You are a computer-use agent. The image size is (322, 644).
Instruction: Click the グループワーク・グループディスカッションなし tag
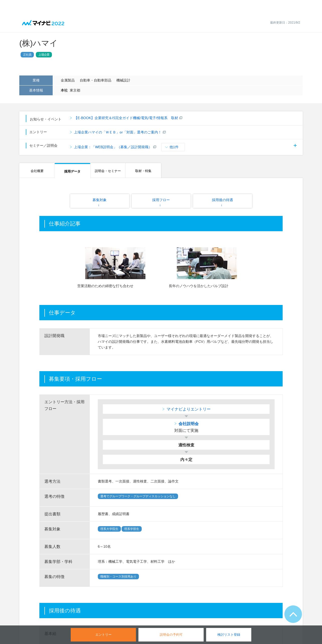[x=138, y=496]
